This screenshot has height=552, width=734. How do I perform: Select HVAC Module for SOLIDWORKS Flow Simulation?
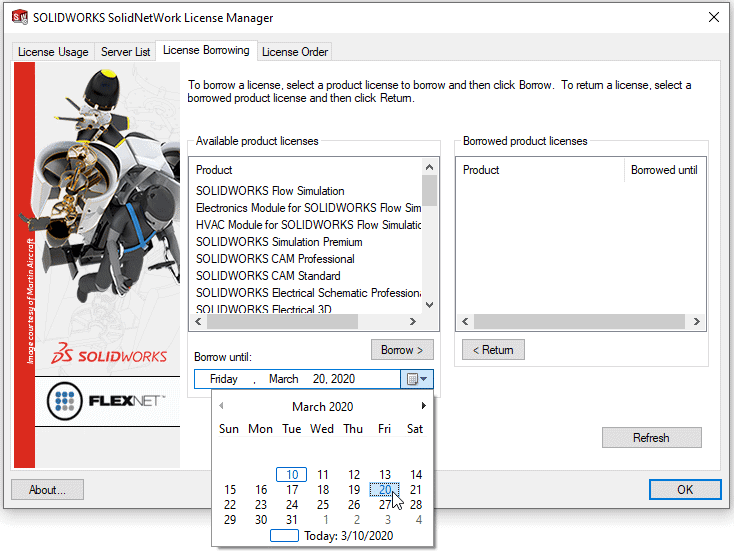click(308, 225)
